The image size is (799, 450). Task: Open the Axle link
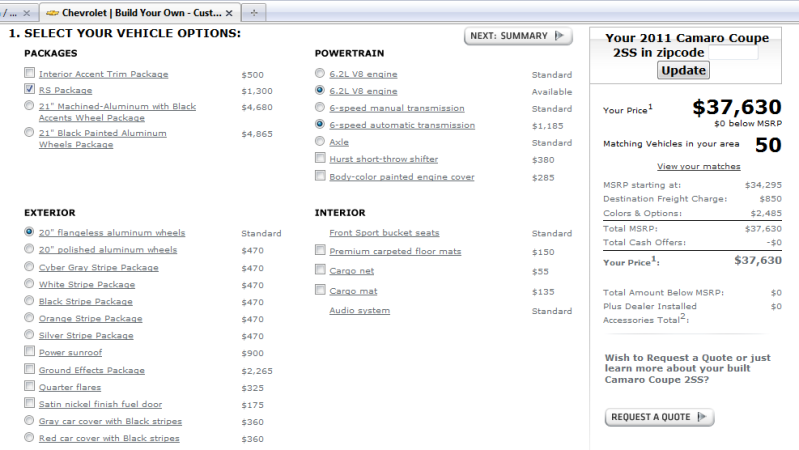tap(339, 142)
